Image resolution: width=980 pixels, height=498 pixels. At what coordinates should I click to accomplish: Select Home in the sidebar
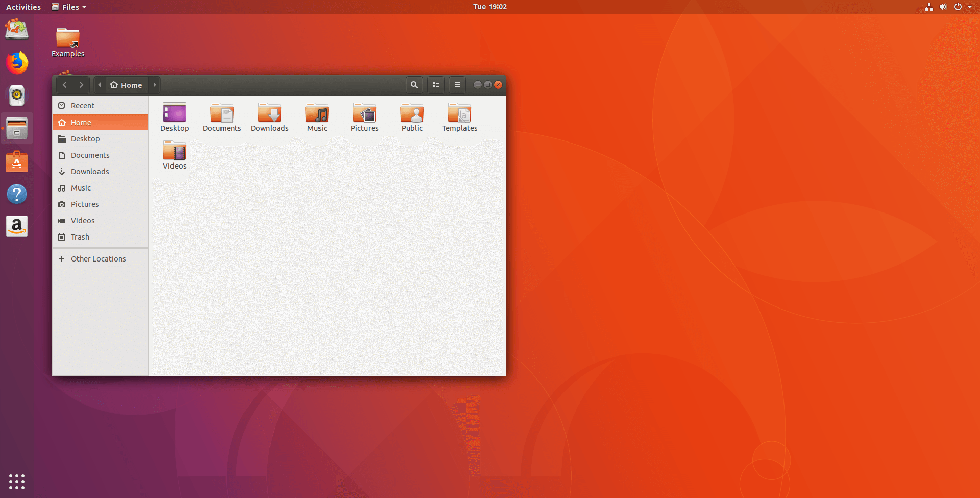click(x=100, y=122)
